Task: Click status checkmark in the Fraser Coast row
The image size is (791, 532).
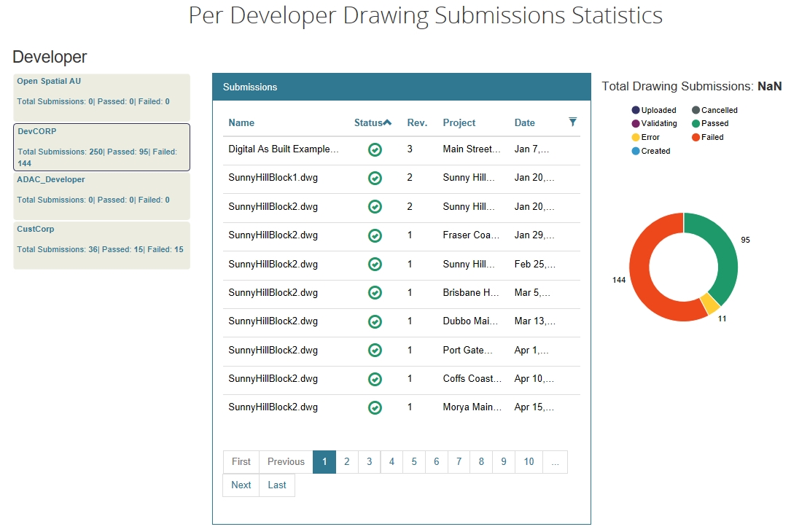Action: (x=375, y=235)
